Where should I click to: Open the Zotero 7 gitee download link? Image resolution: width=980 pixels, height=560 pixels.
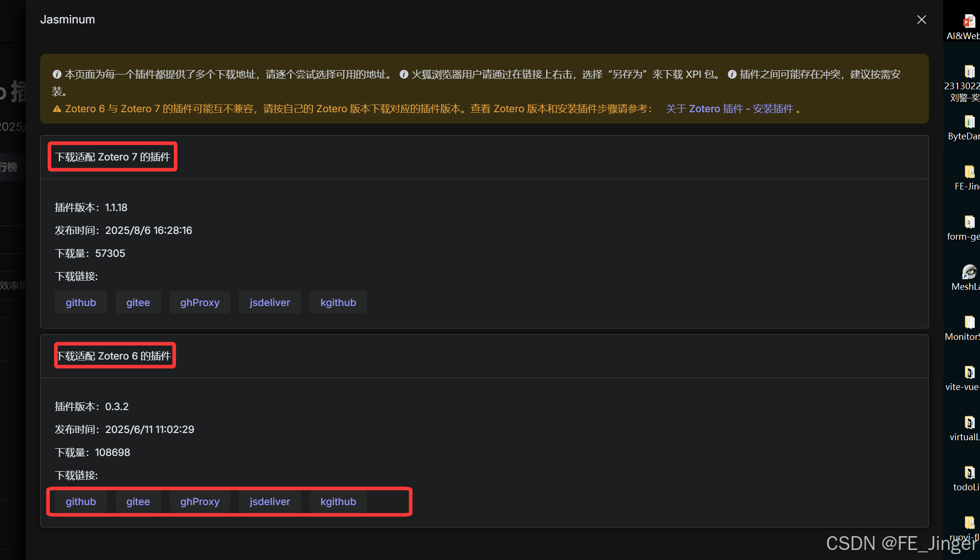click(x=138, y=302)
